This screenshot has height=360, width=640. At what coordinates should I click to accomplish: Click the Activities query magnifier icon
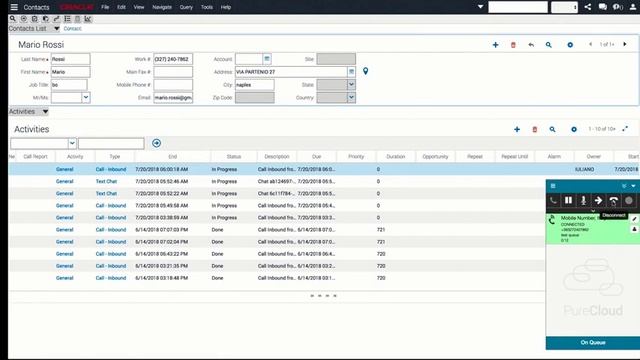(552, 129)
